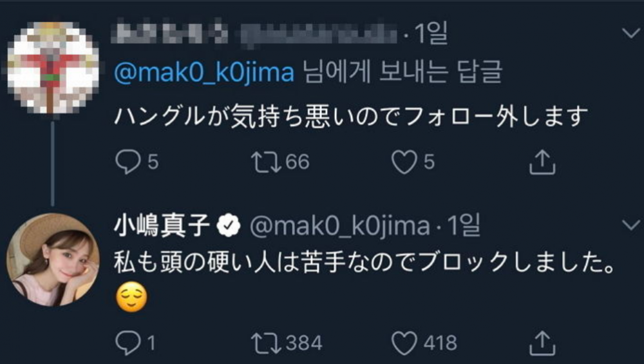644x364 pixels.
Task: Open the tweet text ending with ブロックしました
Action: 365,262
